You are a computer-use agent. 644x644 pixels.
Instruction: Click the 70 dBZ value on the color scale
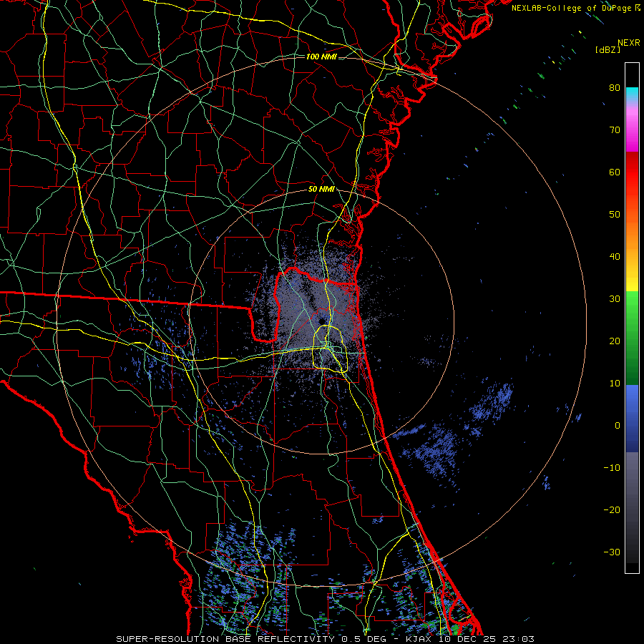click(615, 130)
